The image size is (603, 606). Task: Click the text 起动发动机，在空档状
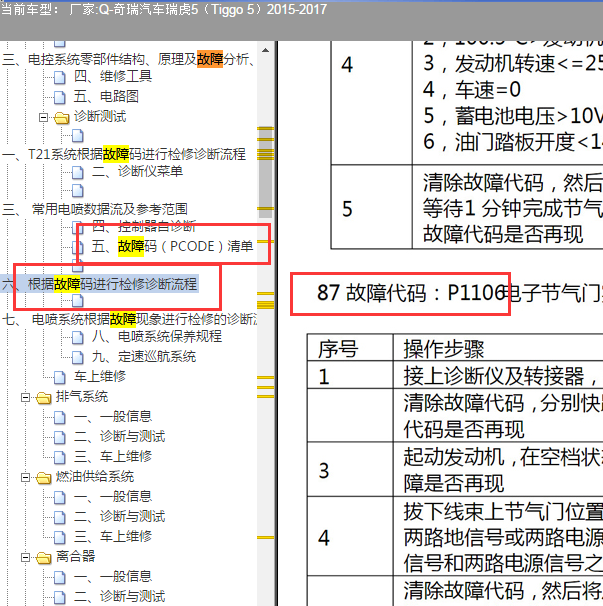(x=503, y=457)
